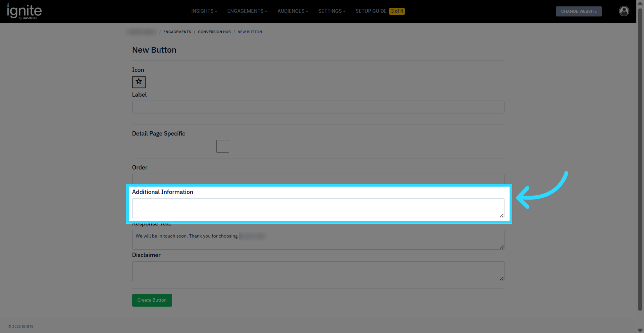Click resize handle of Additional Information textarea

click(x=502, y=216)
